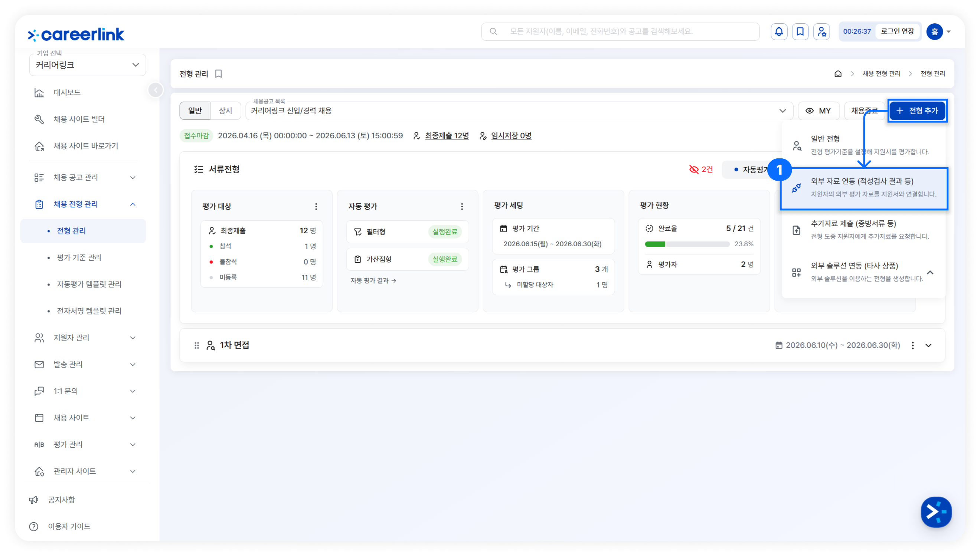Click the careerlink logo

[x=76, y=34]
